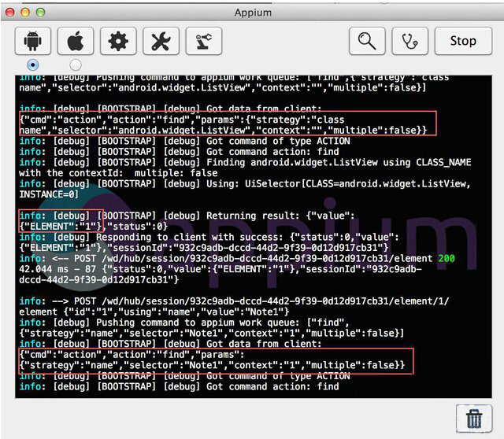
Task: Click the 'Responding to client with success' line
Action: tap(209, 237)
